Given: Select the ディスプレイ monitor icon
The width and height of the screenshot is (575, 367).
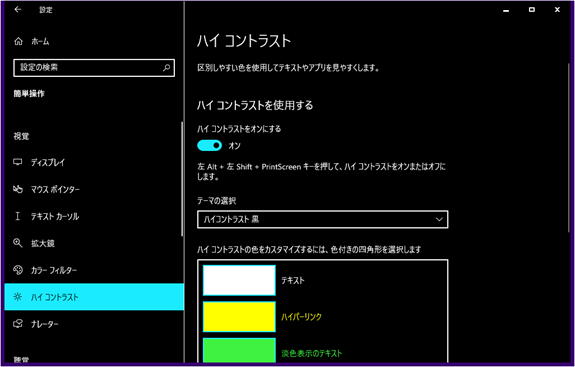Looking at the screenshot, I should click(18, 162).
